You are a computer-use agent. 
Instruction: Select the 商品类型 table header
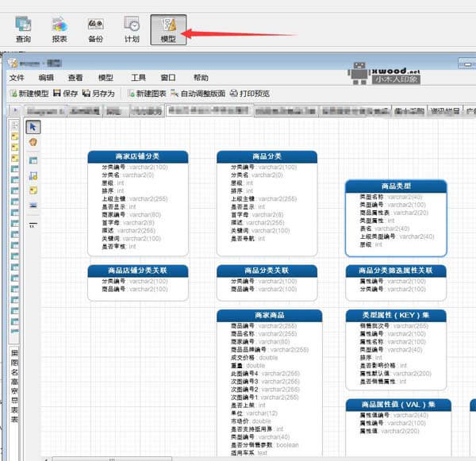coord(396,186)
